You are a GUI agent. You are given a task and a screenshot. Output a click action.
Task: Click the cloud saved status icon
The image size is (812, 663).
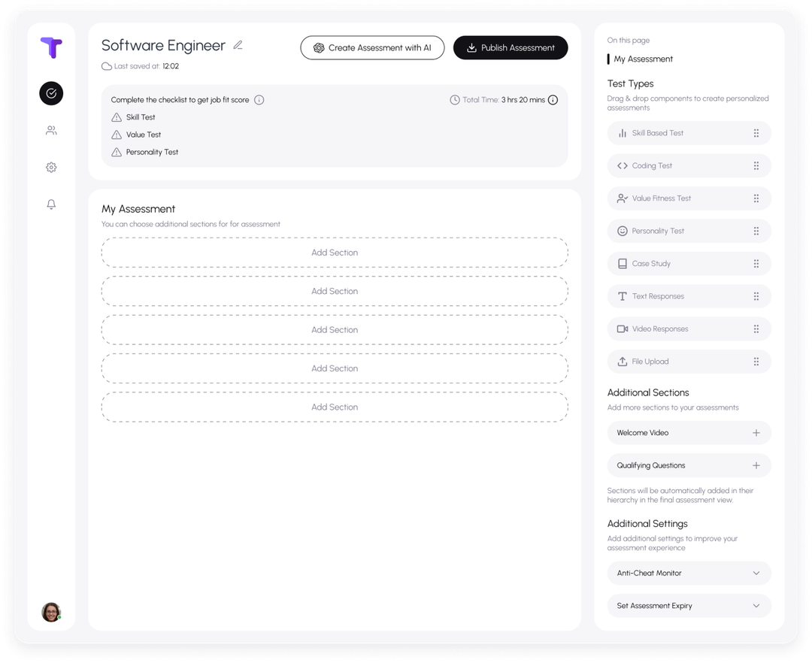coord(107,66)
